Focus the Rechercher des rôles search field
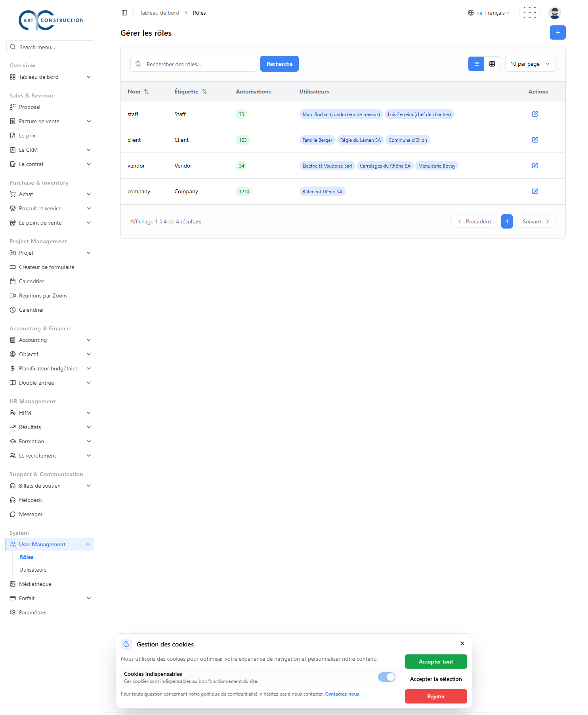Image resolution: width=588 pixels, height=715 pixels. pyautogui.click(x=194, y=64)
